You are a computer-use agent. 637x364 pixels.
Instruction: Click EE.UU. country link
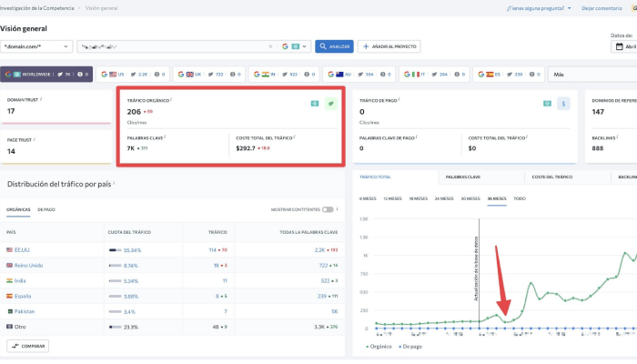pos(23,250)
